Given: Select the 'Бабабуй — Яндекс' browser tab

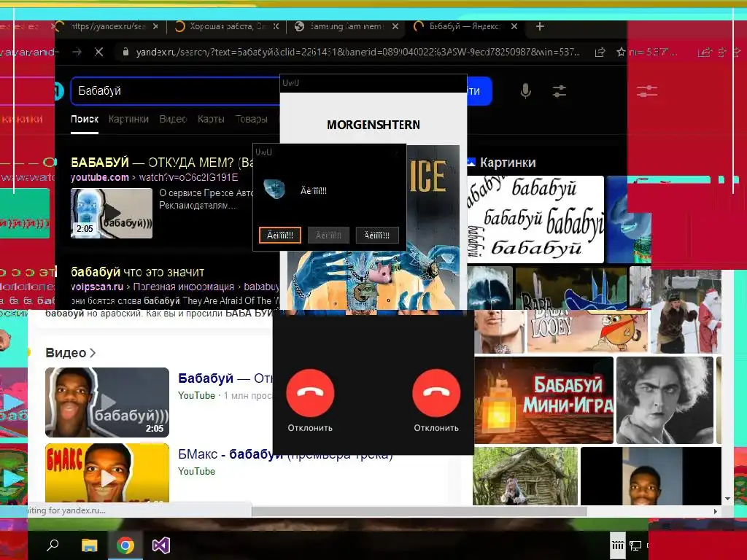Looking at the screenshot, I should (x=465, y=27).
